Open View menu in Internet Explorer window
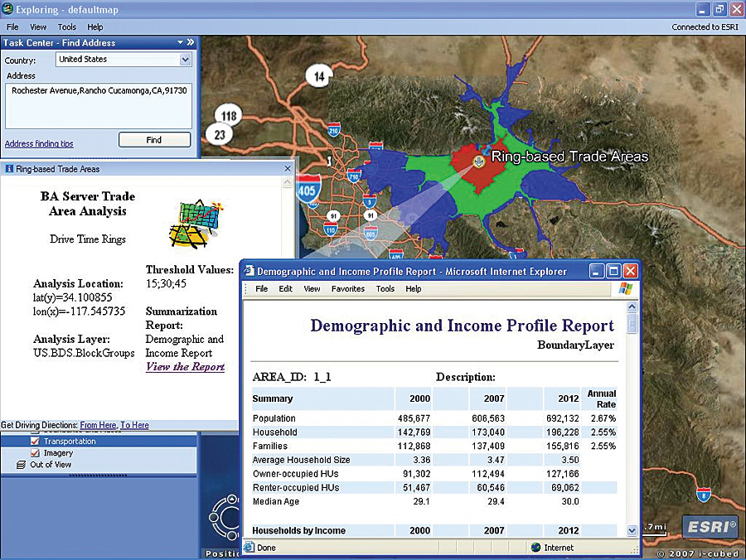The image size is (746, 560). pos(312,288)
